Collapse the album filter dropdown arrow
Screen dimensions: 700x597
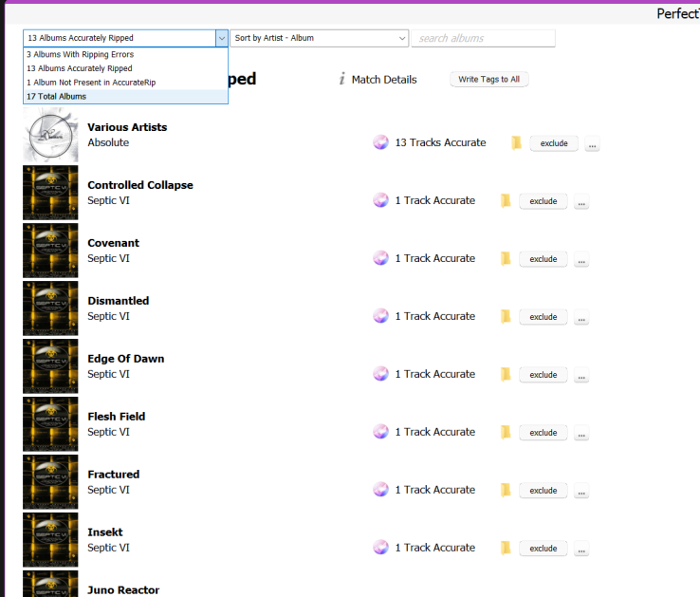222,38
